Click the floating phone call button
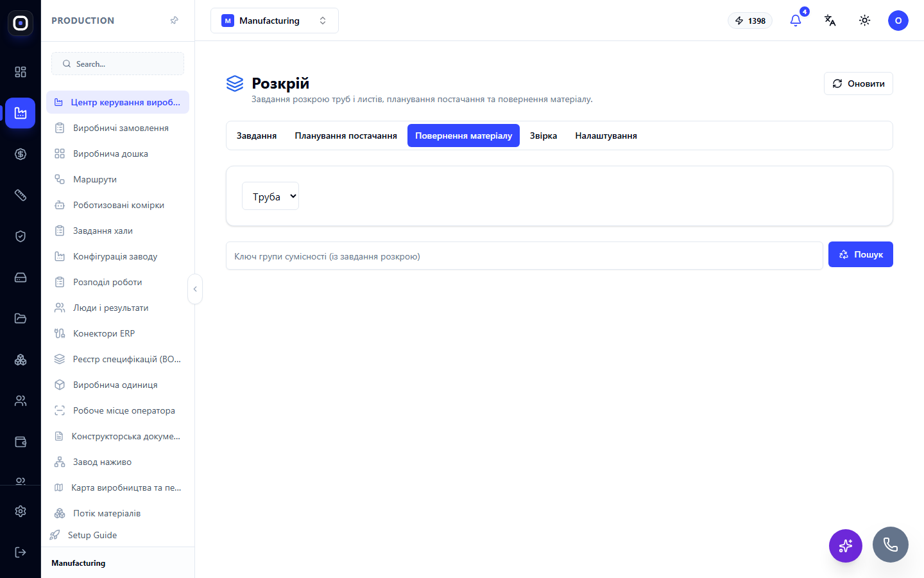The width and height of the screenshot is (924, 578). pyautogui.click(x=891, y=545)
